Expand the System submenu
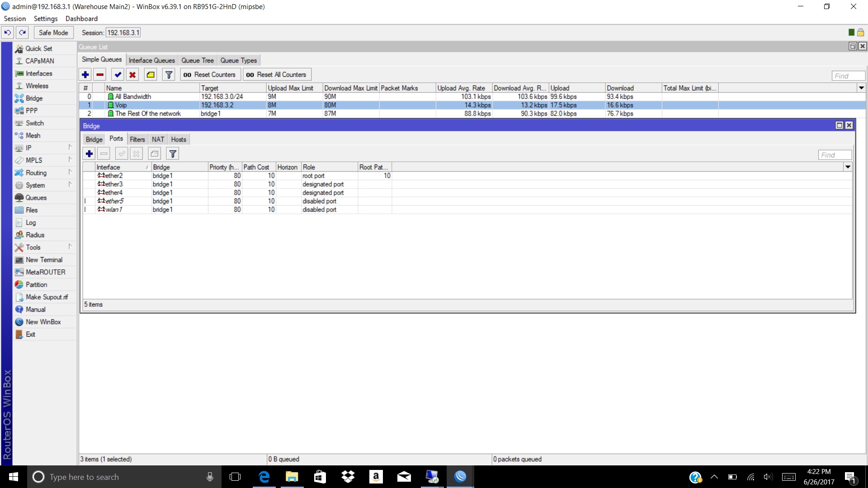Viewport: 868px width, 488px height. [x=44, y=185]
